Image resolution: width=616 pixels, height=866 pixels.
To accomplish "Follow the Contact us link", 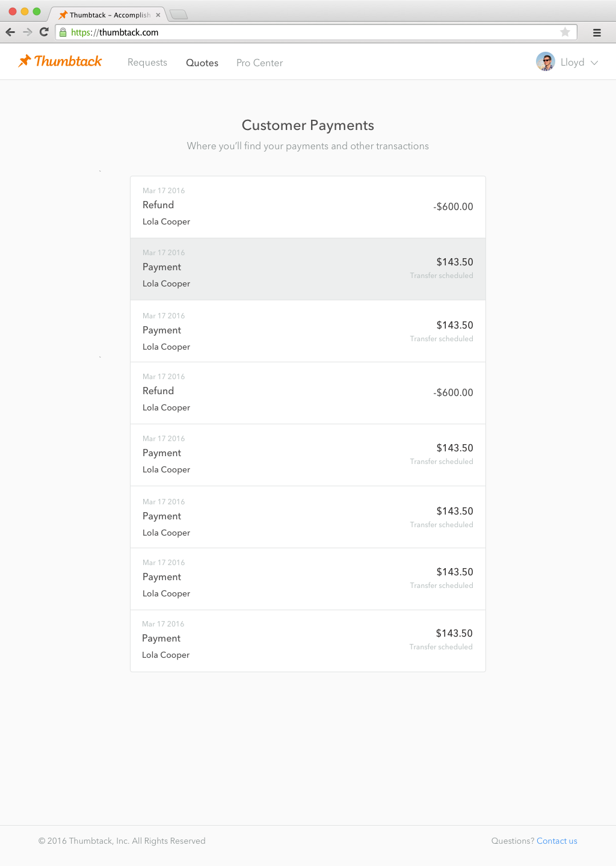I will pos(557,841).
